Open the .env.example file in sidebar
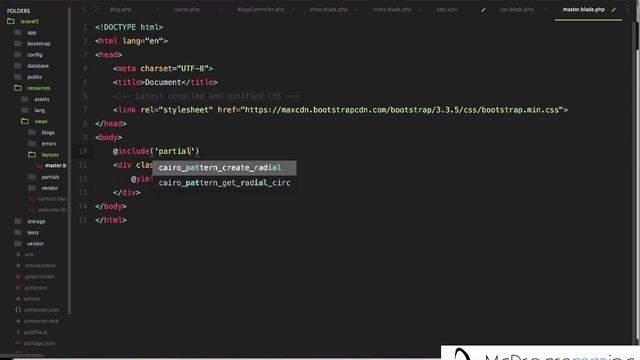This screenshot has height=360, width=640. [40, 265]
